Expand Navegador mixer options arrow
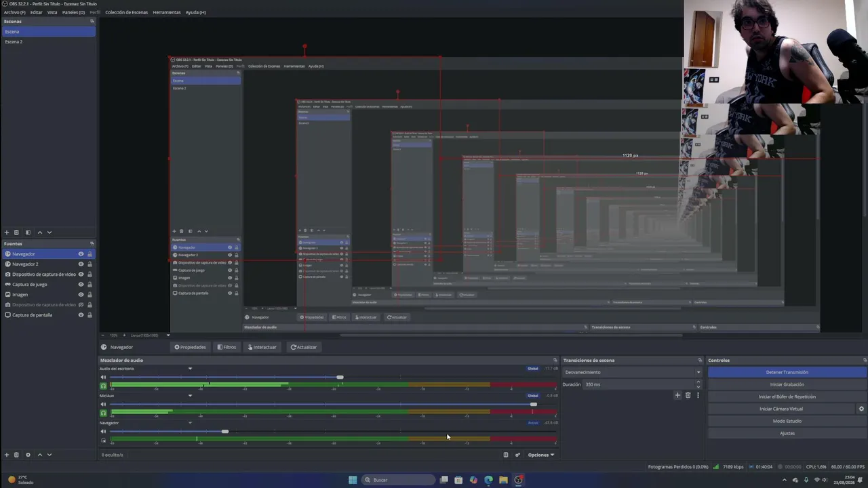The height and width of the screenshot is (488, 868). (x=190, y=423)
